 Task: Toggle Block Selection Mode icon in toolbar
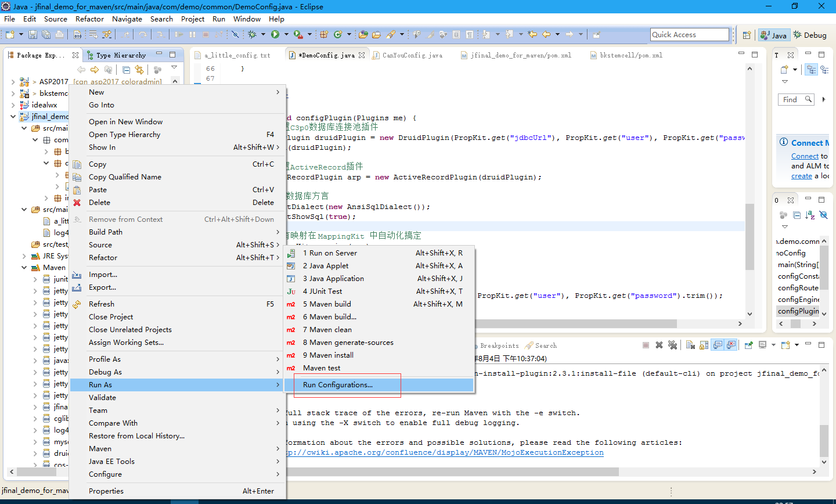click(x=456, y=34)
